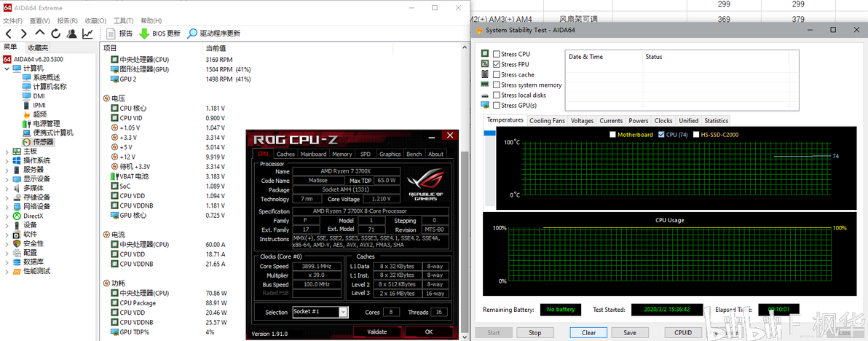Enable Stress local disks checkbox
868x341 pixels.
[x=496, y=95]
